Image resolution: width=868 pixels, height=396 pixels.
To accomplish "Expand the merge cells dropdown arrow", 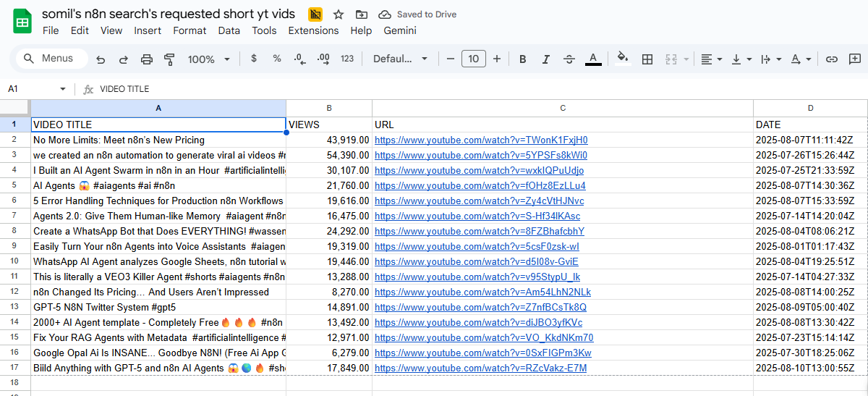I will [x=686, y=59].
